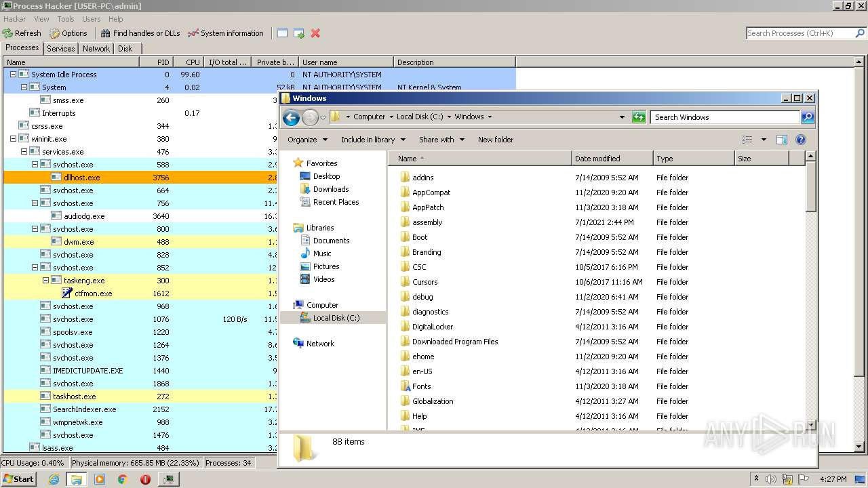This screenshot has height=488, width=868.
Task: Sort by Date modified column header
Action: (x=612, y=159)
